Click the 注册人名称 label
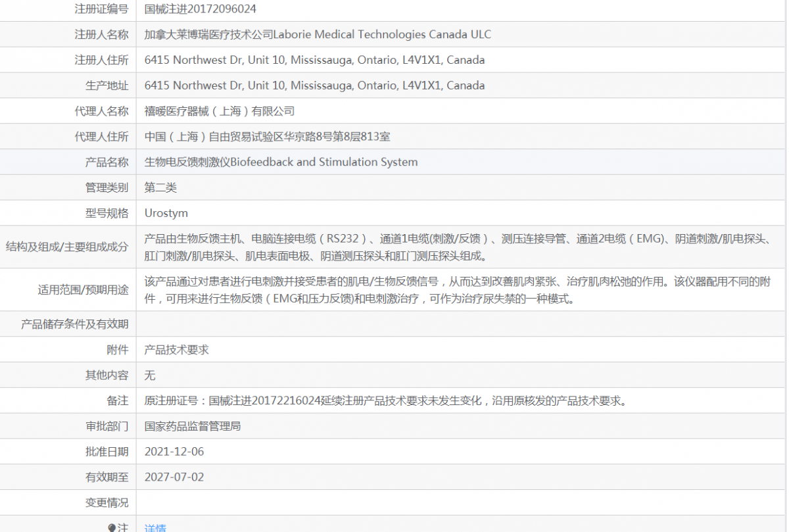The width and height of the screenshot is (789, 532). [101, 34]
